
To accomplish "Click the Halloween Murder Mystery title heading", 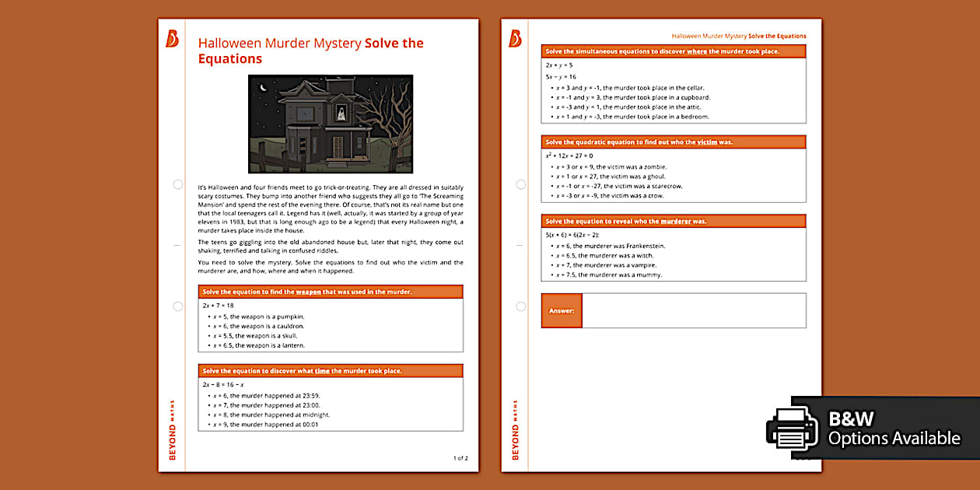I will [311, 50].
